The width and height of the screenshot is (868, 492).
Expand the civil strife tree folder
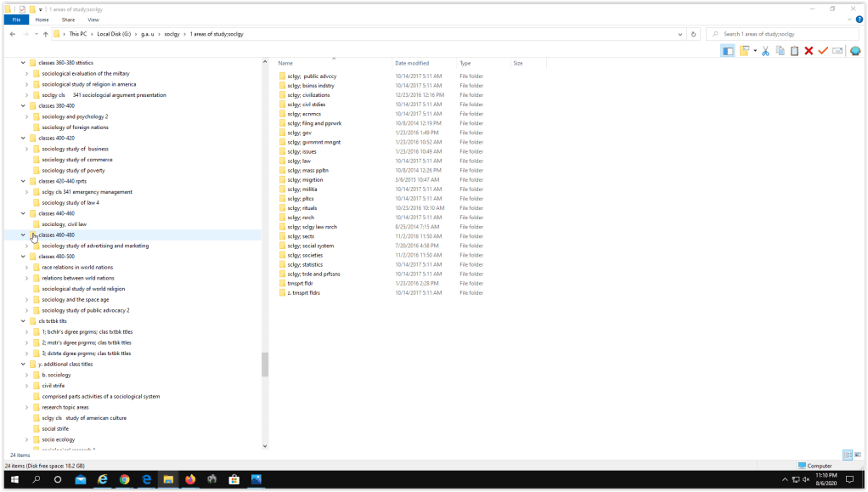coord(27,386)
